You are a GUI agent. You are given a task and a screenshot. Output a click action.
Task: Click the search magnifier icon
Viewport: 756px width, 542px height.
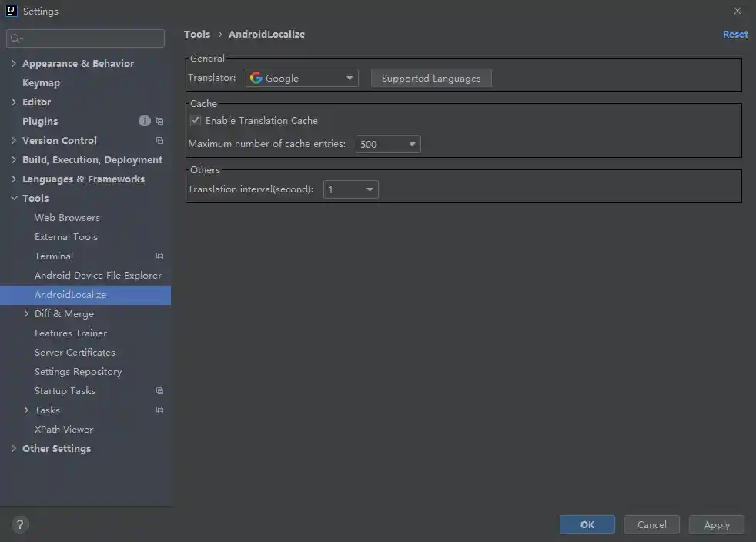tap(16, 38)
